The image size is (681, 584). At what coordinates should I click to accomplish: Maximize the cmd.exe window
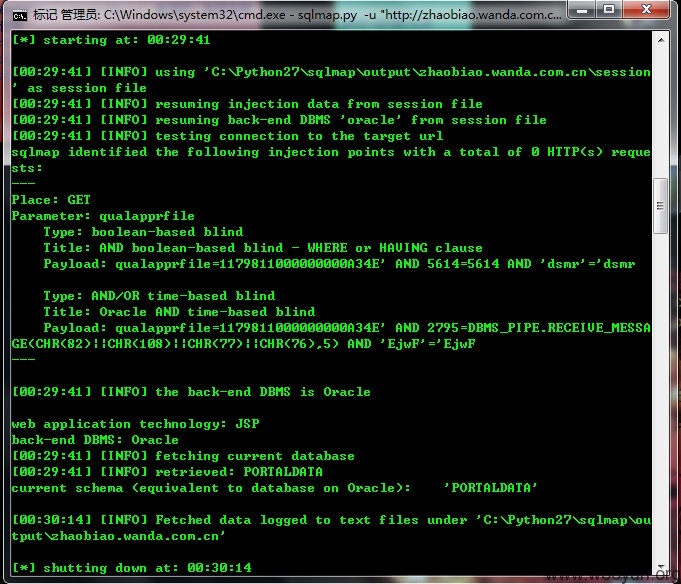coord(609,10)
